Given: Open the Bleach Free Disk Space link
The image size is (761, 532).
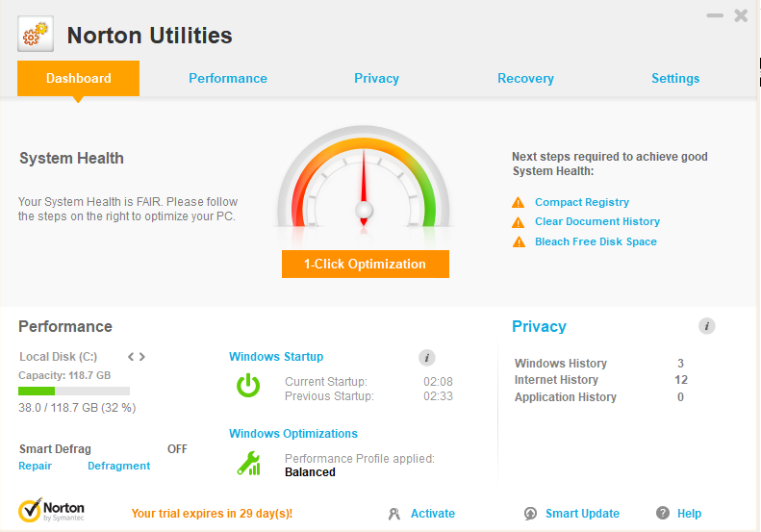Looking at the screenshot, I should (x=596, y=241).
